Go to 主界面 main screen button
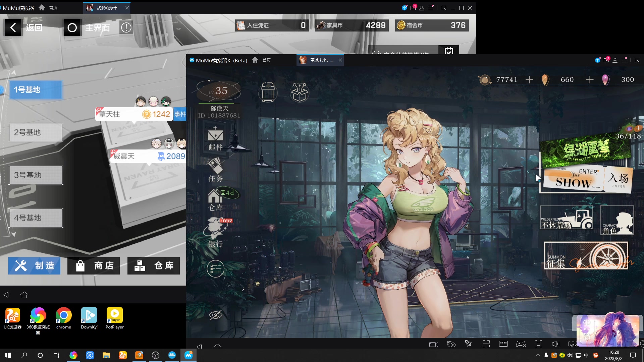Image resolution: width=644 pixels, height=362 pixels. [x=72, y=27]
